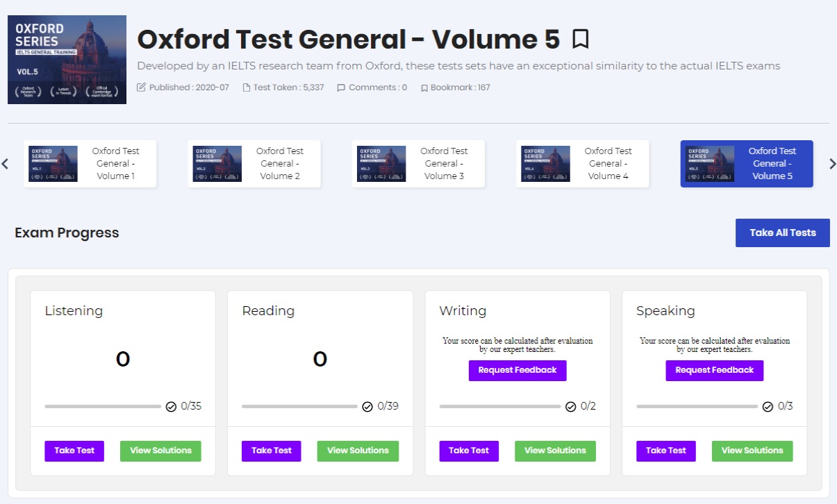Click the Listening progress checkmark icon

(171, 407)
